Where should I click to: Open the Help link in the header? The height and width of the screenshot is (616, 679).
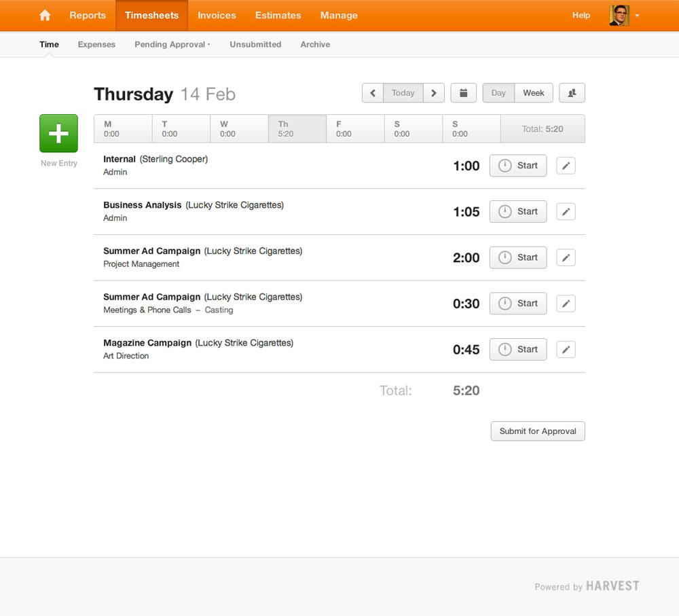pyautogui.click(x=581, y=15)
